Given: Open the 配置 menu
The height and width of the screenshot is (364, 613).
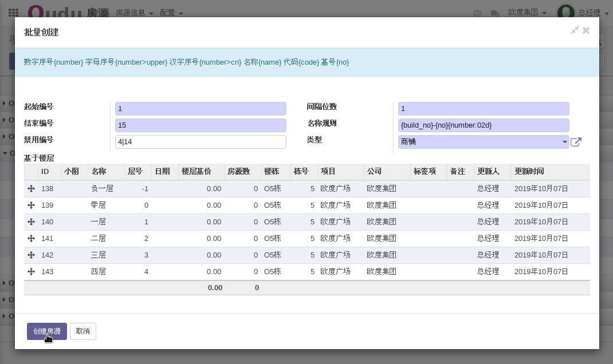Looking at the screenshot, I should point(171,13).
